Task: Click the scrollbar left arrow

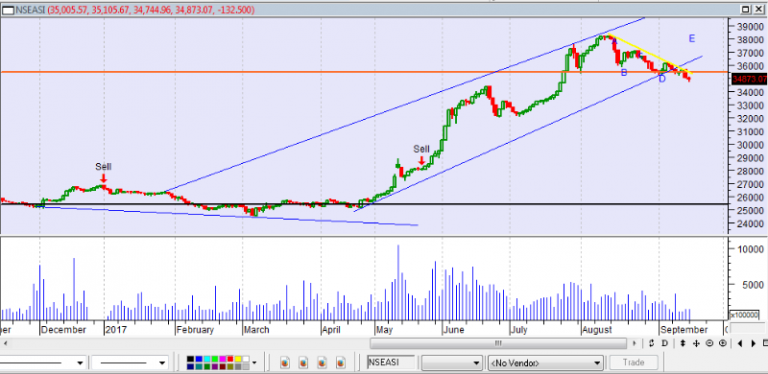Action: coord(4,343)
